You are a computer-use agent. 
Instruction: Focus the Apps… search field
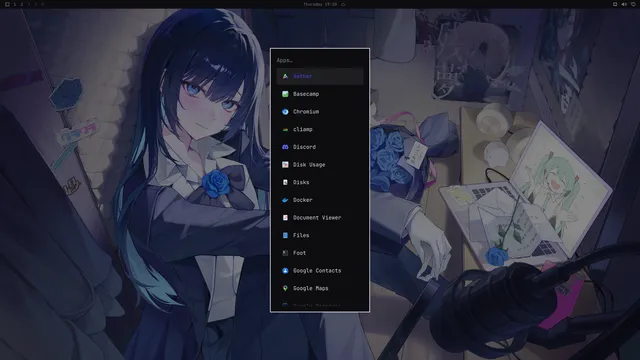[320, 60]
